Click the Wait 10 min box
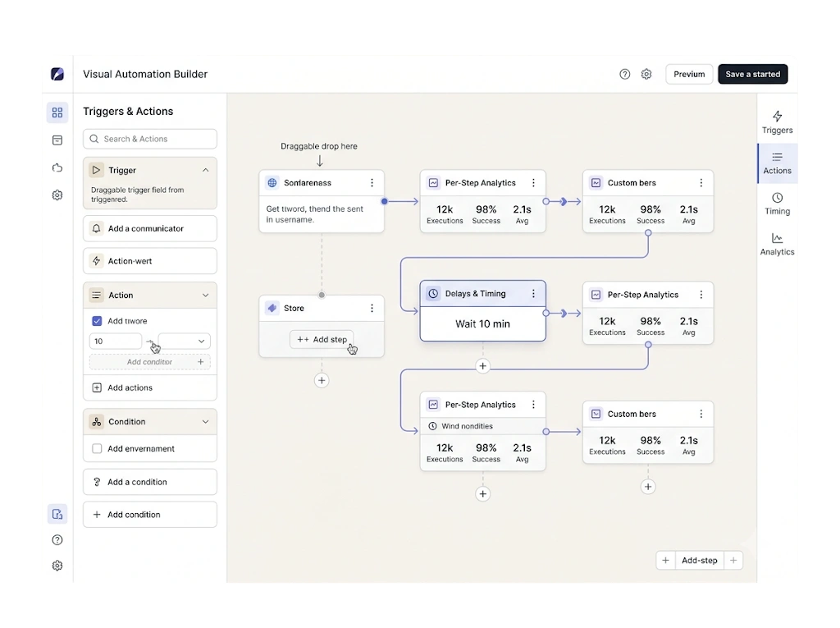 pyautogui.click(x=482, y=324)
